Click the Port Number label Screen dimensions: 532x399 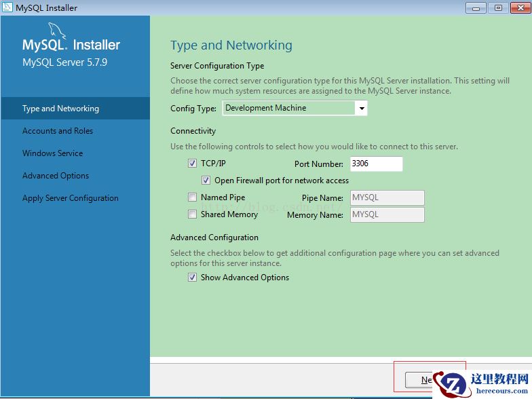click(319, 164)
